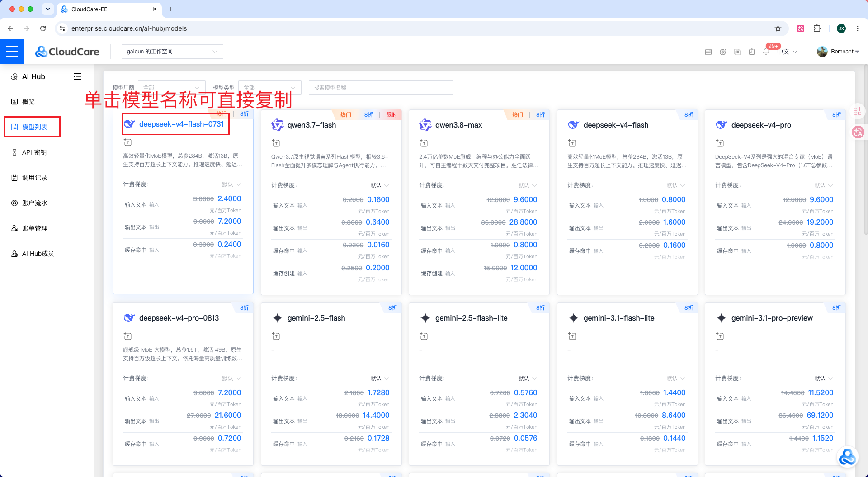Expand the gaiqun 的工作空间 workspace dropdown
The height and width of the screenshot is (477, 868).
[x=172, y=52]
